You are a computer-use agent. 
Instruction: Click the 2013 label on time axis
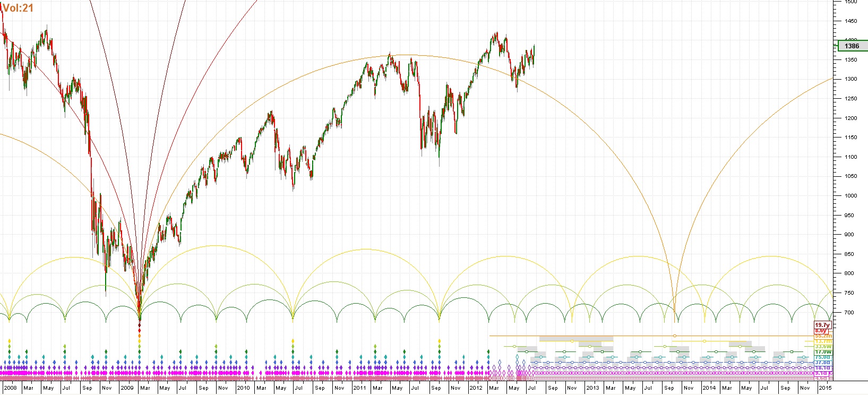point(592,388)
